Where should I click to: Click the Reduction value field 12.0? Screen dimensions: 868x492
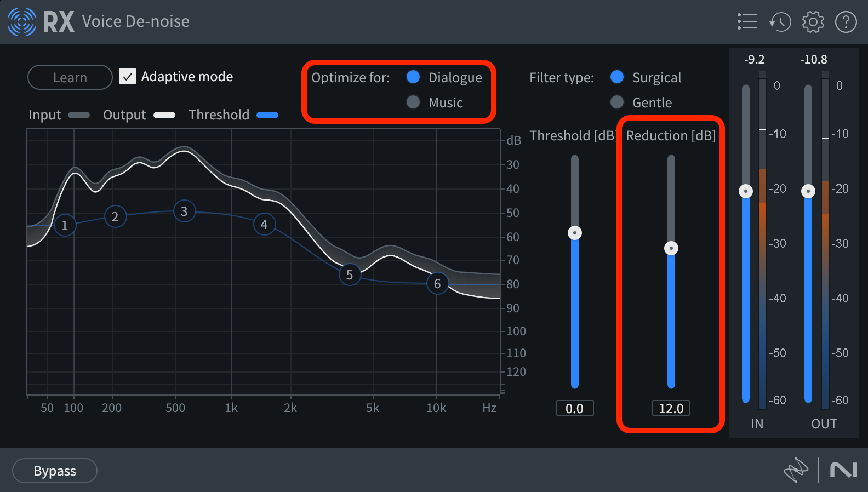click(671, 408)
